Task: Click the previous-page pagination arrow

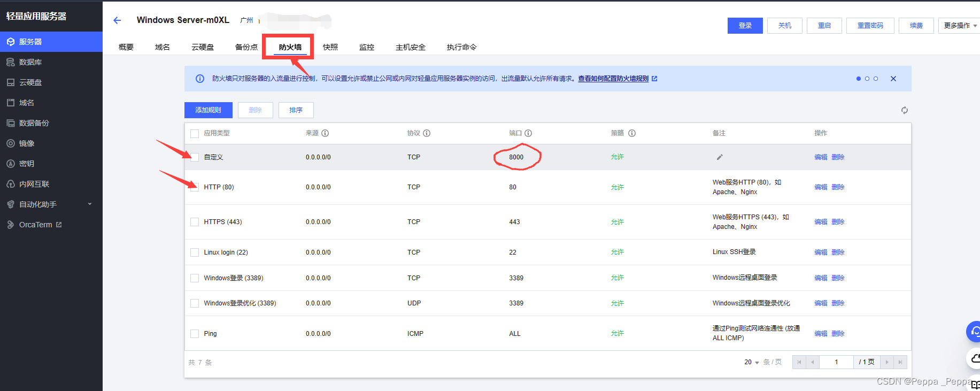Action: coord(813,362)
